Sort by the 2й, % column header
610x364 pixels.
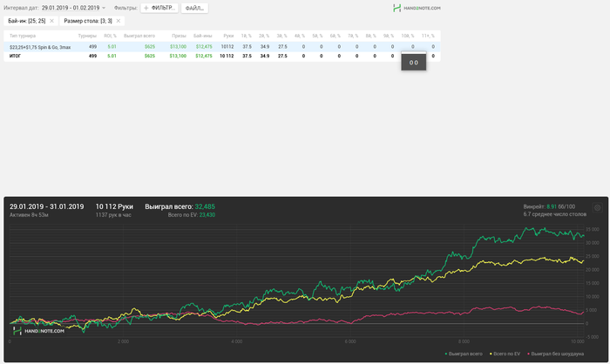click(264, 36)
